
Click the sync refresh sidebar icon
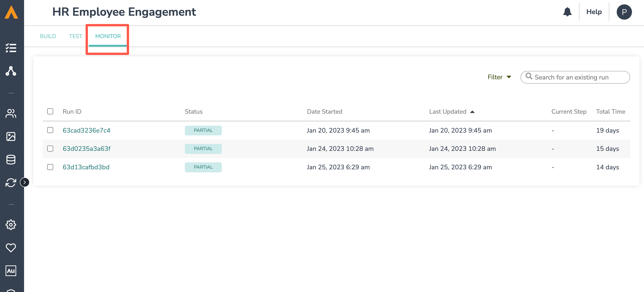point(11,183)
